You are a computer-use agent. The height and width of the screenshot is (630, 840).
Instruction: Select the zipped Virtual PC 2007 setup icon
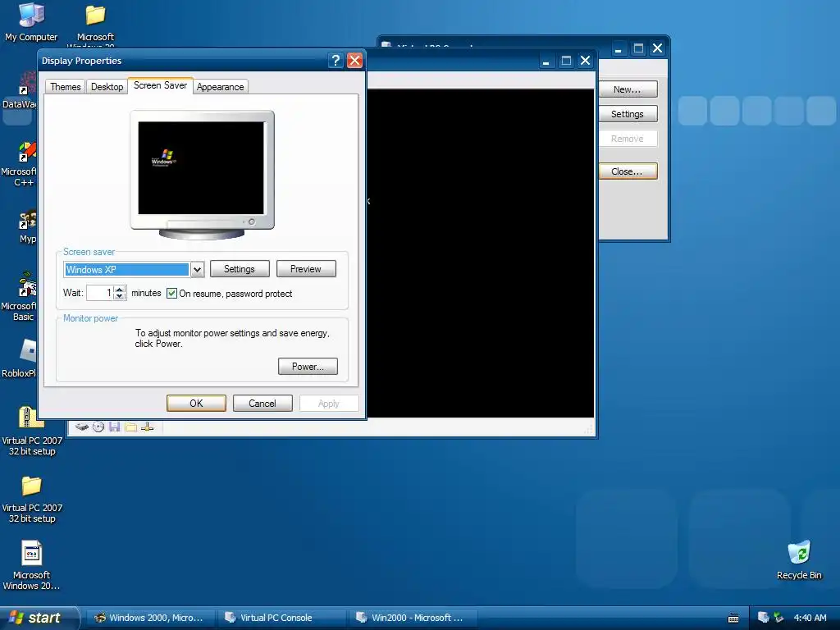(x=32, y=431)
